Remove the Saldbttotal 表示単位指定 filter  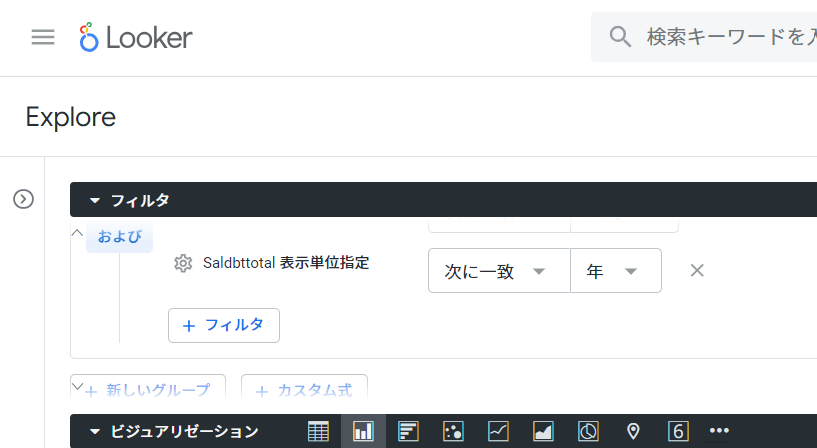pyautogui.click(x=697, y=270)
